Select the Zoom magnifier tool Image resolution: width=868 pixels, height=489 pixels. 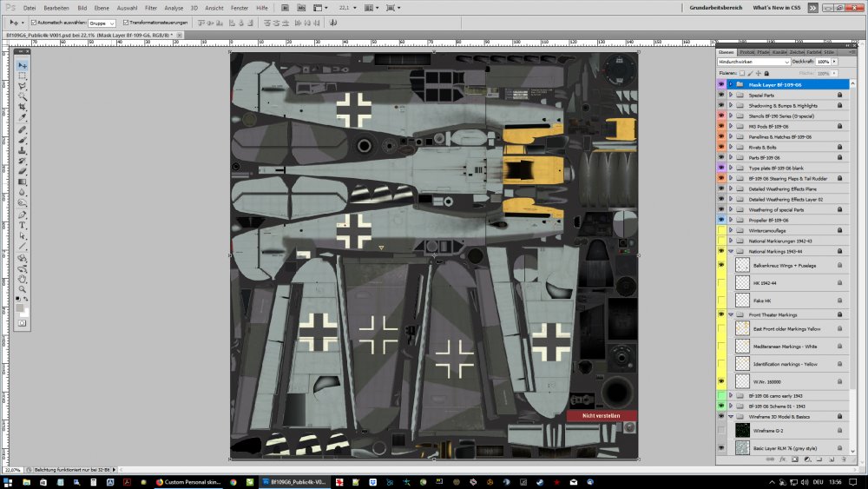point(23,289)
